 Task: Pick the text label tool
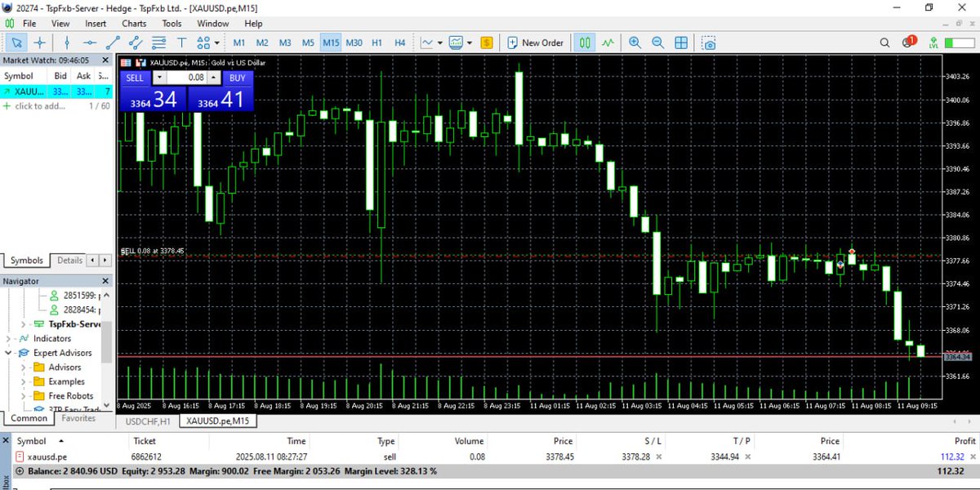point(181,42)
